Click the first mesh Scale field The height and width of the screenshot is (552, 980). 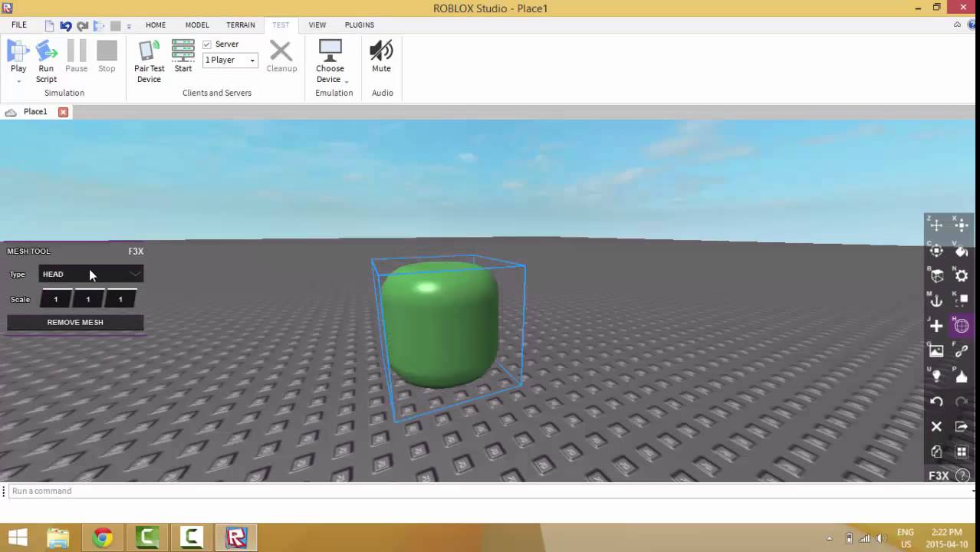point(56,299)
